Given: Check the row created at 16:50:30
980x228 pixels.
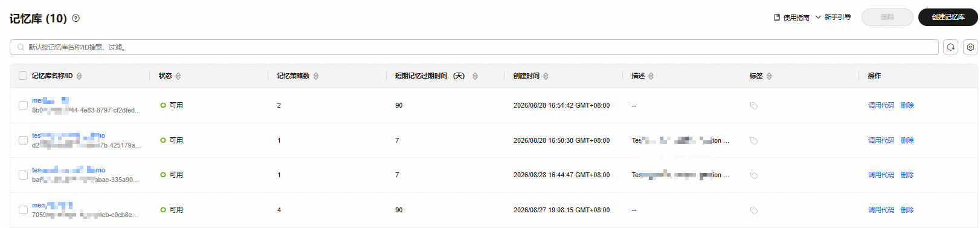Looking at the screenshot, I should [x=23, y=140].
